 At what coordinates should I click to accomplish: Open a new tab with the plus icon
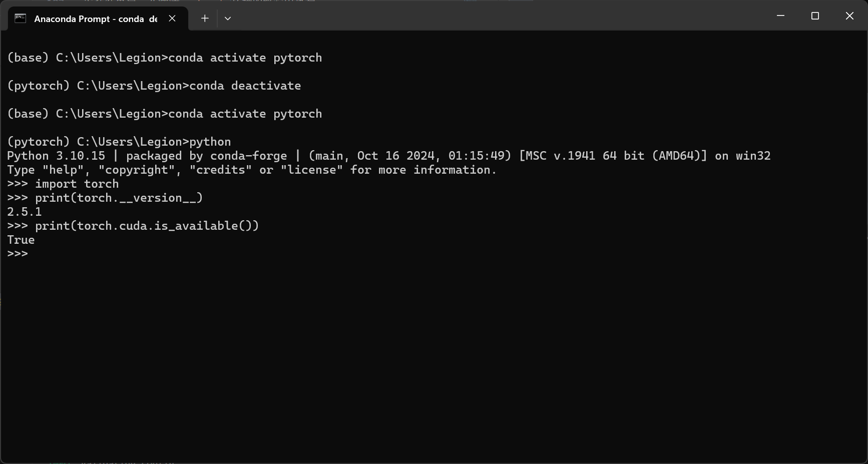click(205, 19)
